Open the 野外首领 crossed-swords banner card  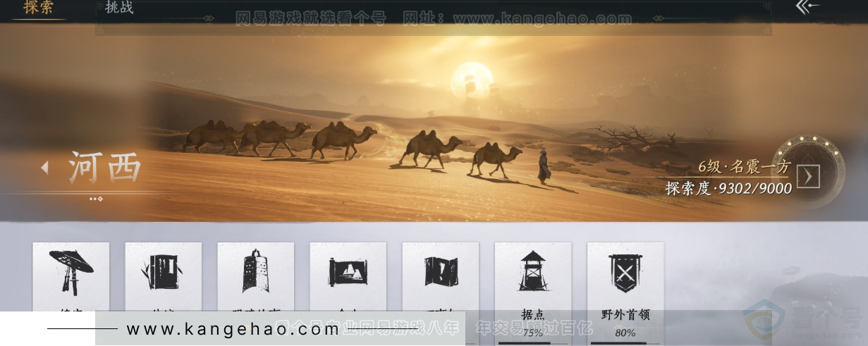tap(625, 293)
